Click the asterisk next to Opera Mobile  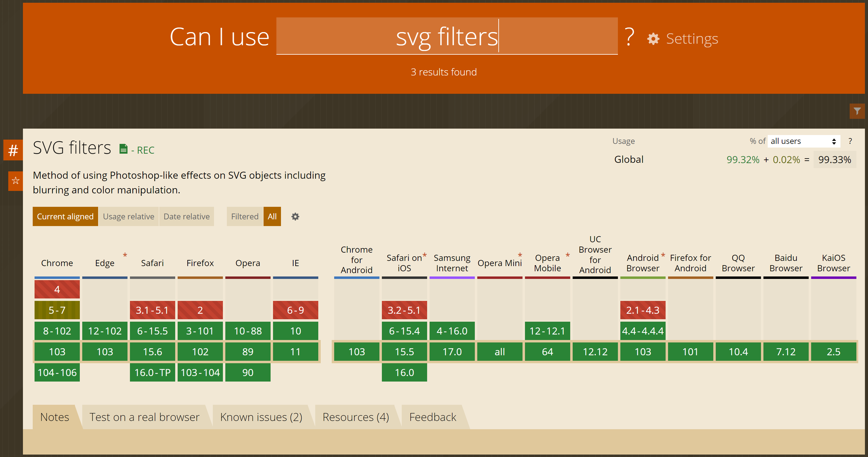567,256
